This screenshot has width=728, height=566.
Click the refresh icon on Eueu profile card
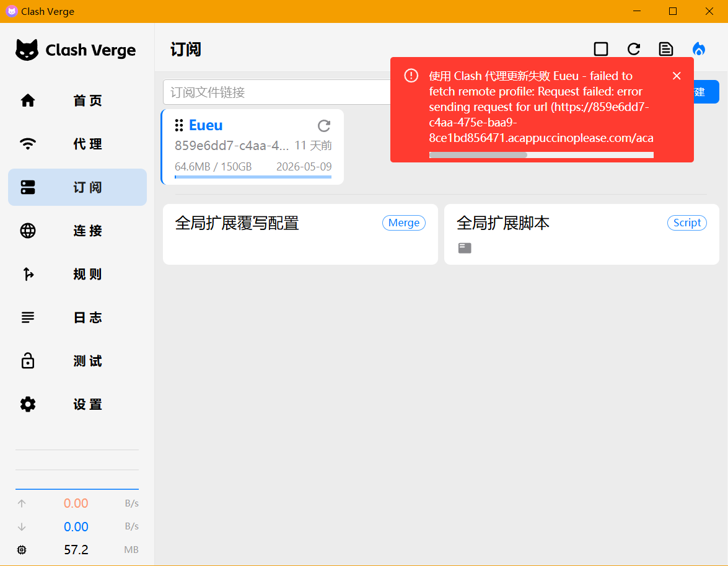pos(323,126)
